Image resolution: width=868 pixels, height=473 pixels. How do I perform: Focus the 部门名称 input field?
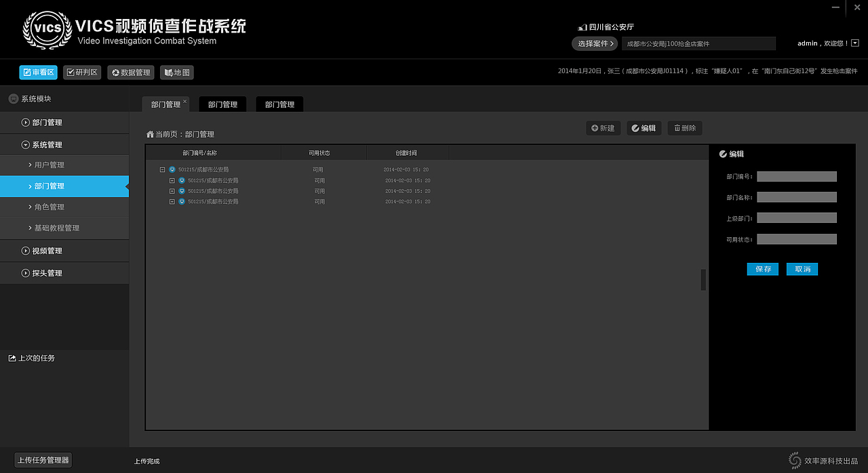coord(797,197)
